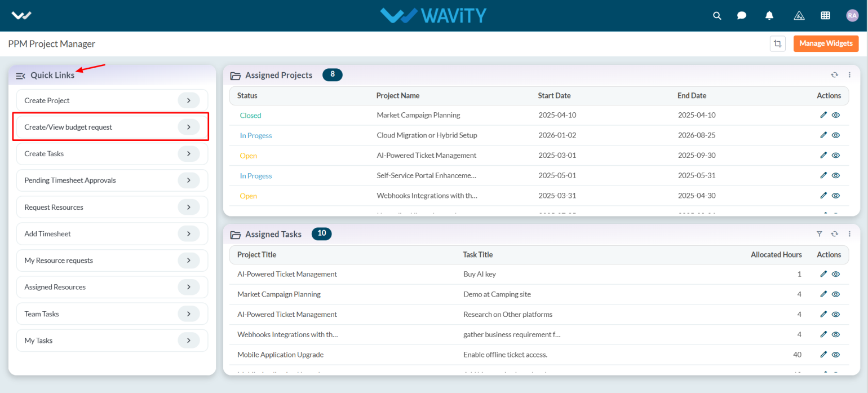Click the Wavity checkmark logo at top left
Viewport: 868px width, 393px height.
(x=21, y=15)
